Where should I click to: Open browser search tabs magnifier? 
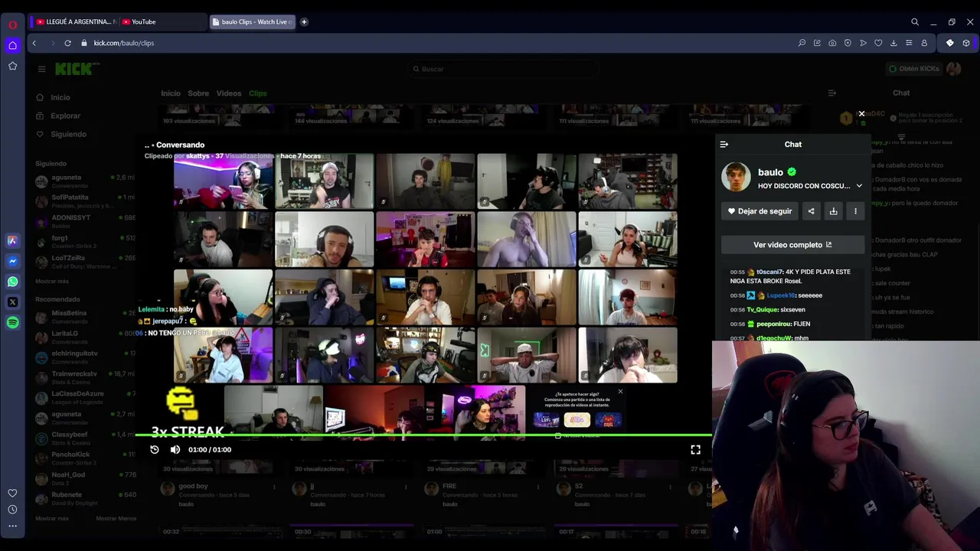coord(915,22)
